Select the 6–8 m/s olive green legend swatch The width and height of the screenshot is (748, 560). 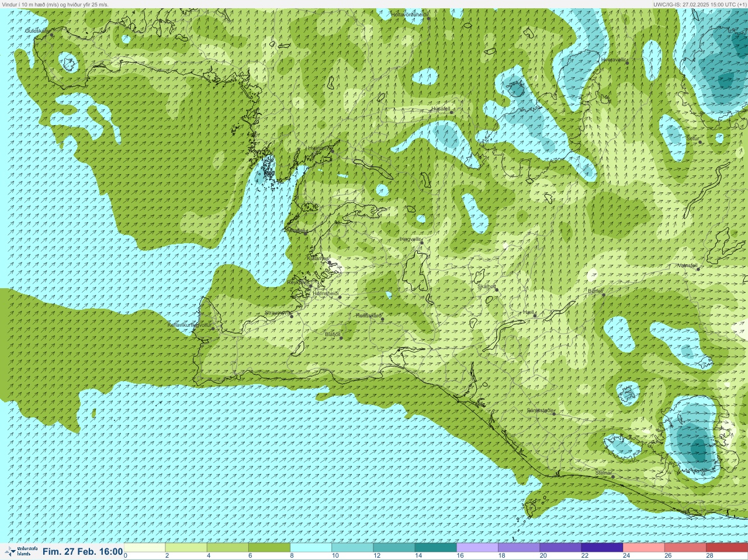coord(269,548)
